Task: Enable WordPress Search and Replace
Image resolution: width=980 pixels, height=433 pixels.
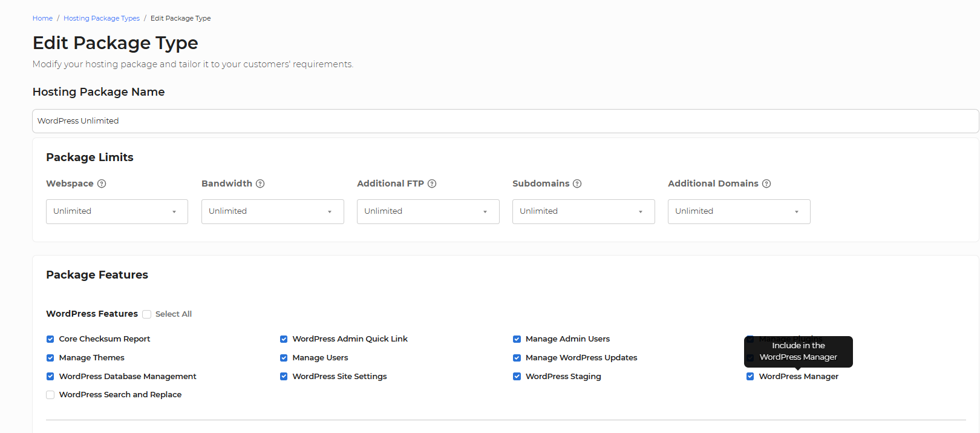Action: 50,395
